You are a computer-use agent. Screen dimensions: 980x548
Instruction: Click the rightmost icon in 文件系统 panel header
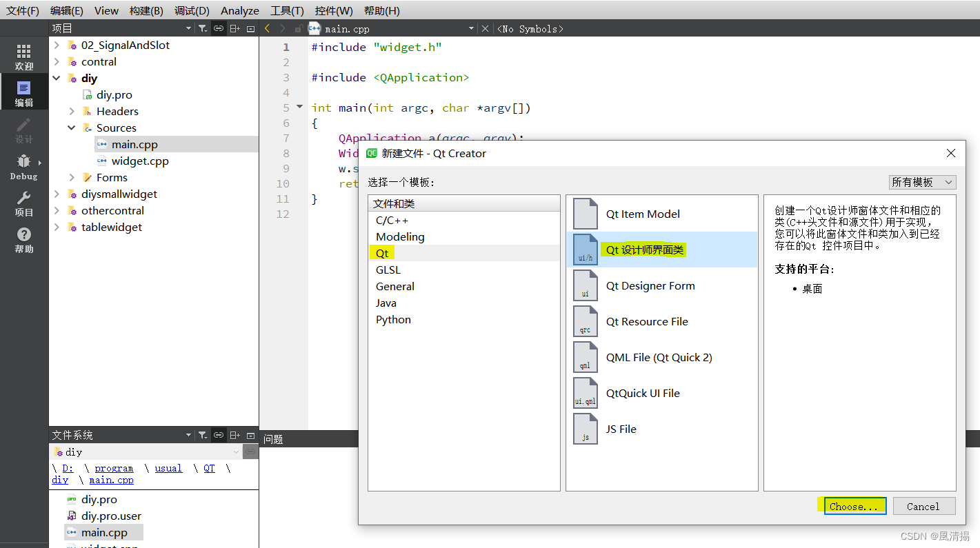250,435
